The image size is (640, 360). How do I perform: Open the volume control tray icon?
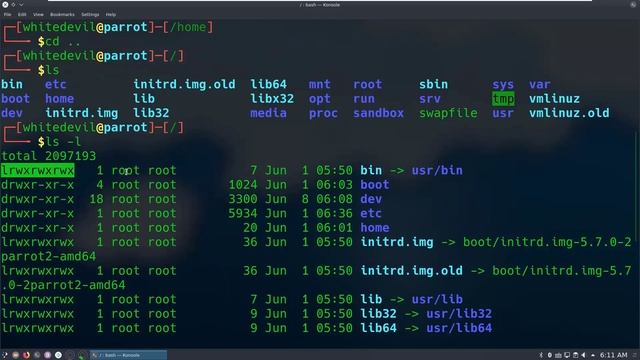pos(584,355)
